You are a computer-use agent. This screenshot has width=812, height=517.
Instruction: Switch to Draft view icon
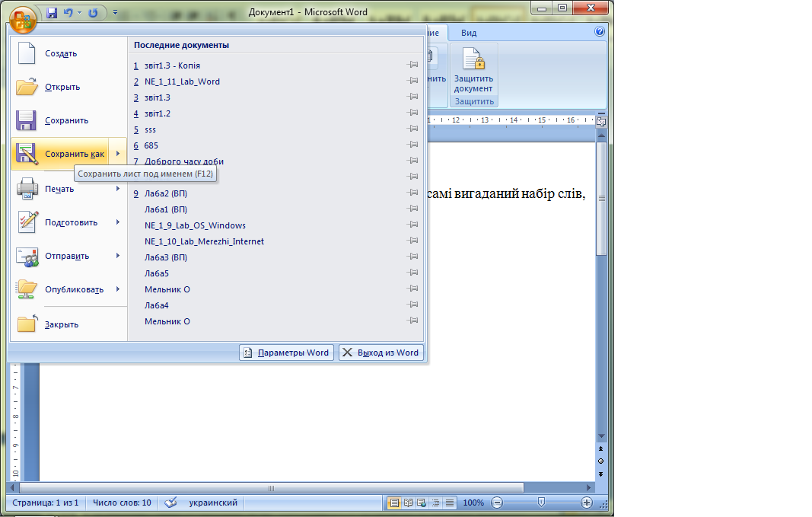tap(450, 503)
